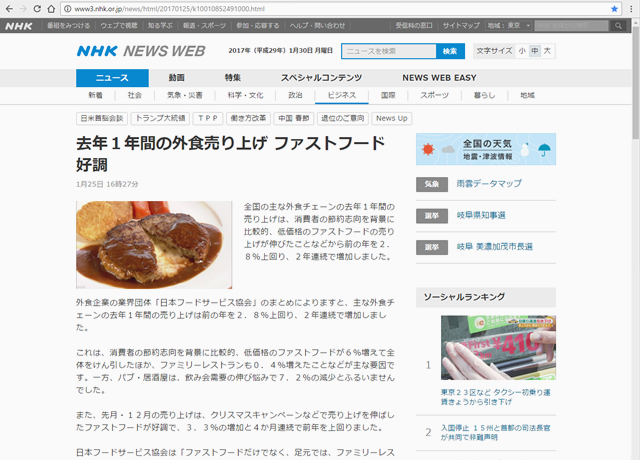Bookmark this page with the star icon
This screenshot has width=640, height=460.
(614, 8)
